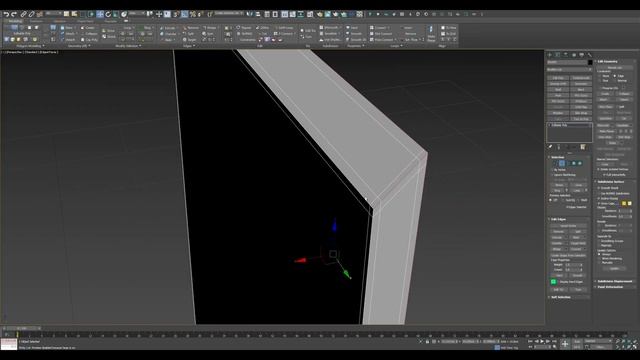Open the Create command panel tab
The width and height of the screenshot is (640, 360).
[550, 55]
